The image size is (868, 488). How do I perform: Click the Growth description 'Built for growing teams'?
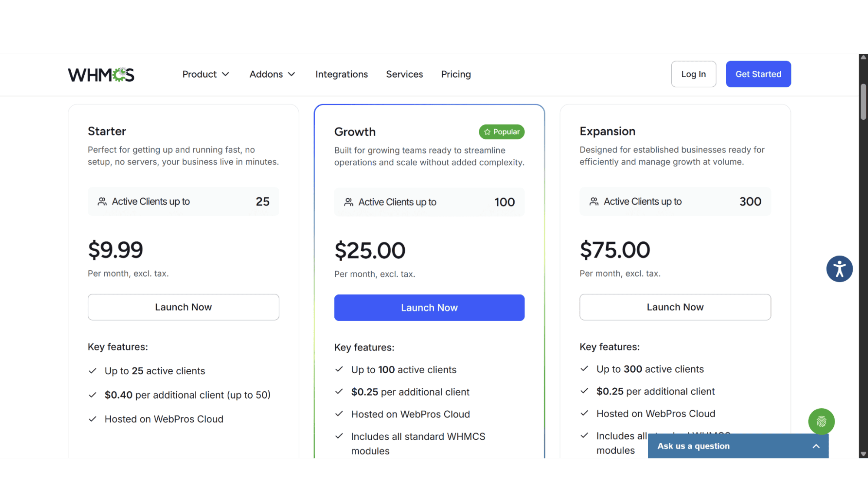click(429, 156)
